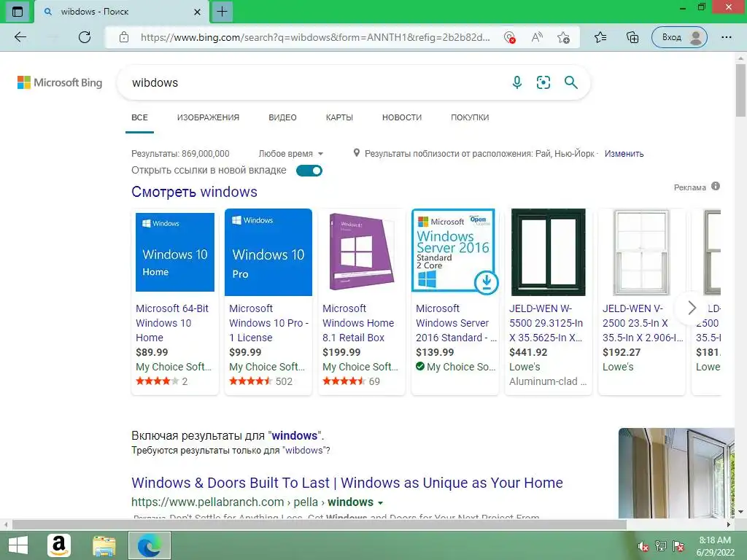Switch to НОВОСТИ tab
The width and height of the screenshot is (747, 560).
[x=402, y=117]
